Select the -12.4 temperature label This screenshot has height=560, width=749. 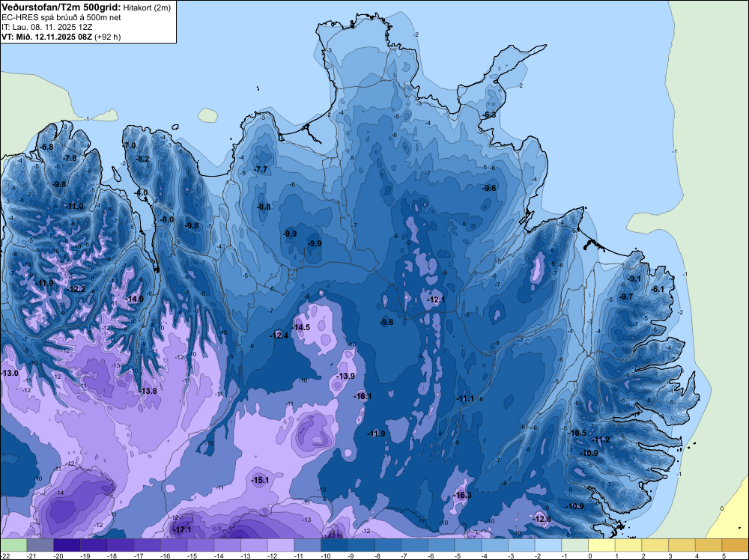(x=279, y=335)
